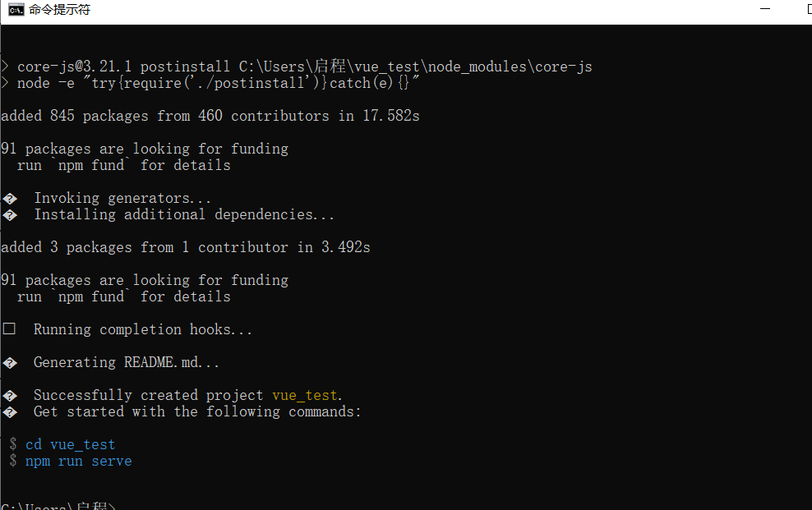Click the 命令提示符 window title text

(x=59, y=10)
